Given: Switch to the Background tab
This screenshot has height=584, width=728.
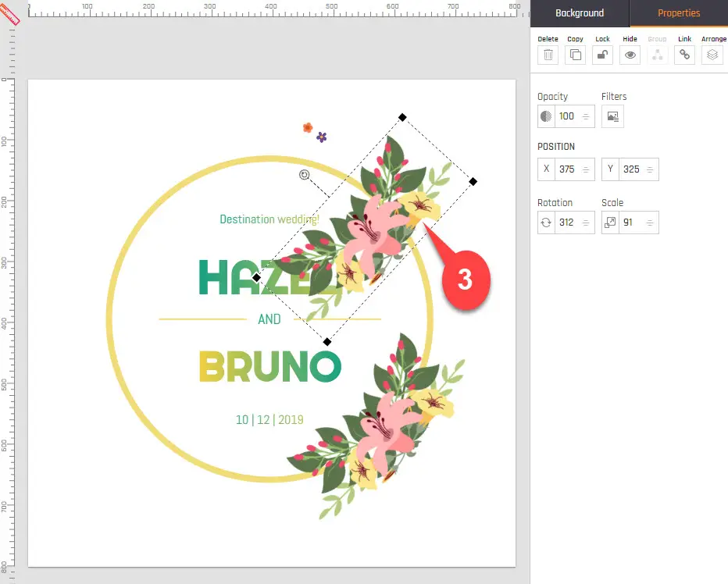Looking at the screenshot, I should coord(580,13).
